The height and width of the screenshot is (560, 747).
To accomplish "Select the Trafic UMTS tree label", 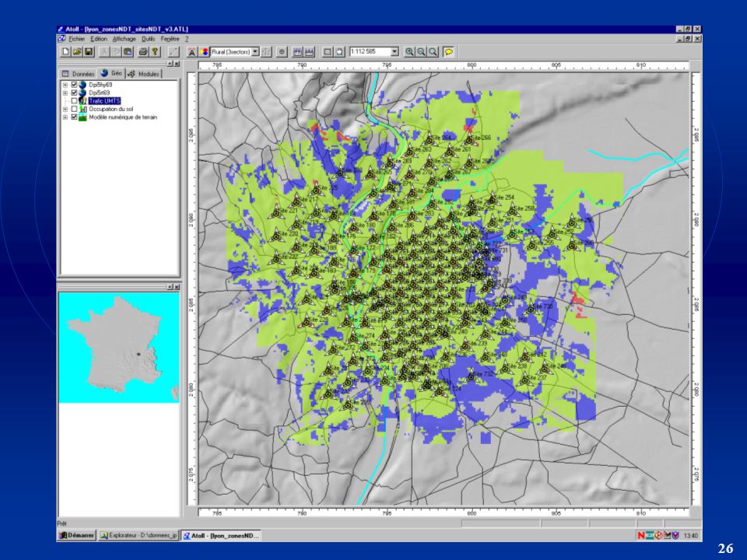I will 104,101.
